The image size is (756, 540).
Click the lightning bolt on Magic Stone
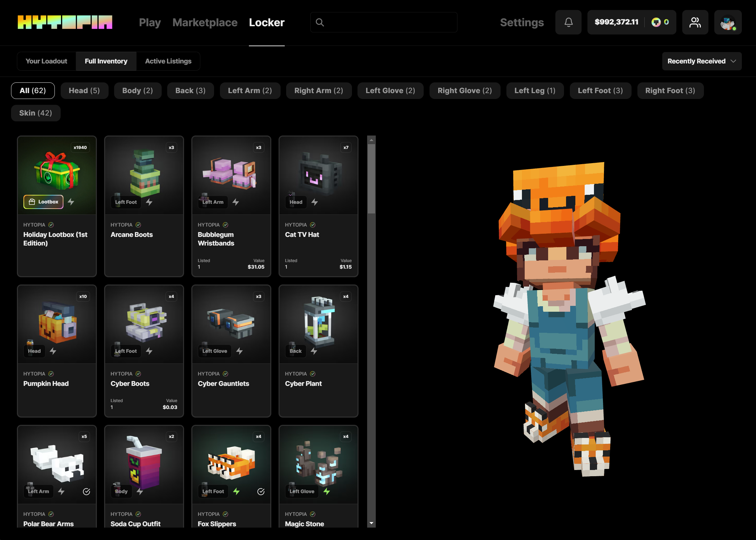[326, 491]
